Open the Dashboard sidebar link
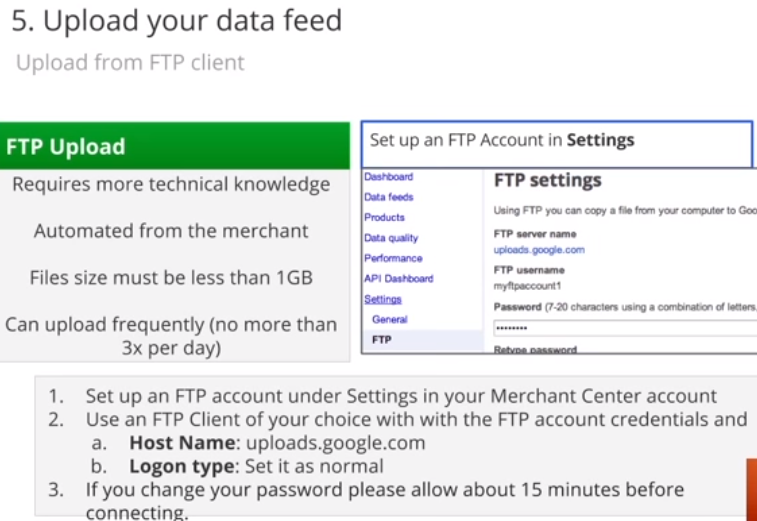Screen dimensions: 757x521 (x=389, y=177)
